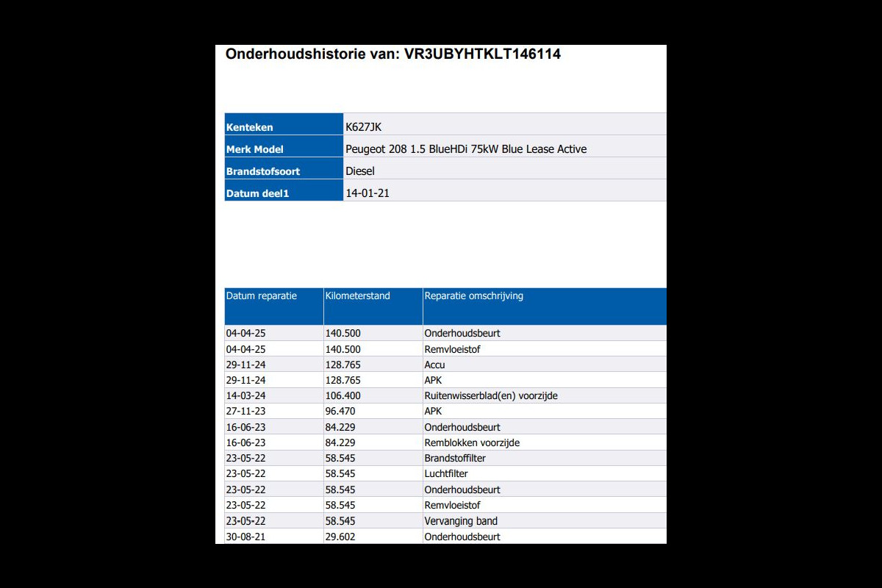The height and width of the screenshot is (588, 882).
Task: Click the repair date 30-08-21
Action: [x=245, y=537]
